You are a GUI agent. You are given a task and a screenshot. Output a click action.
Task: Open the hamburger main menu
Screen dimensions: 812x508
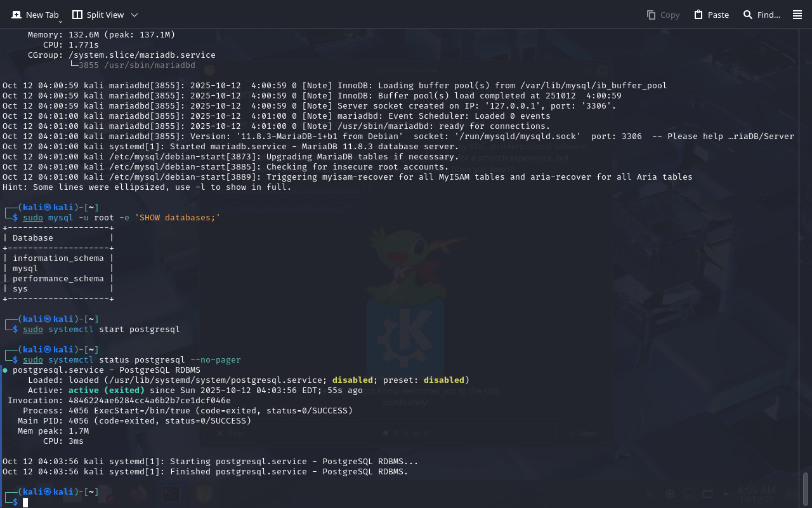click(797, 15)
